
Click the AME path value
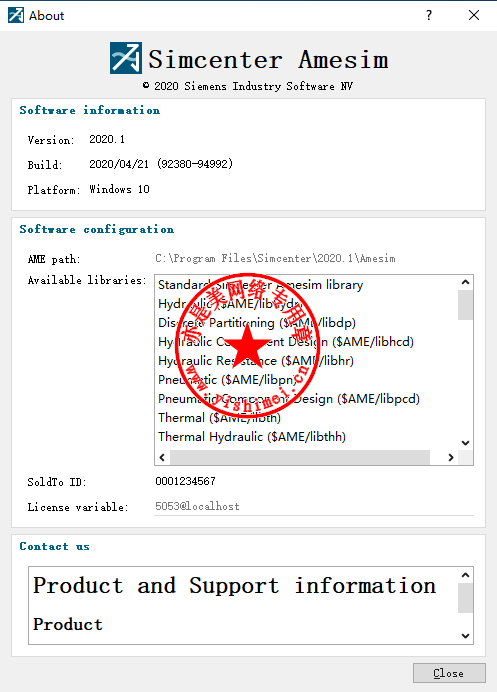tap(275, 259)
